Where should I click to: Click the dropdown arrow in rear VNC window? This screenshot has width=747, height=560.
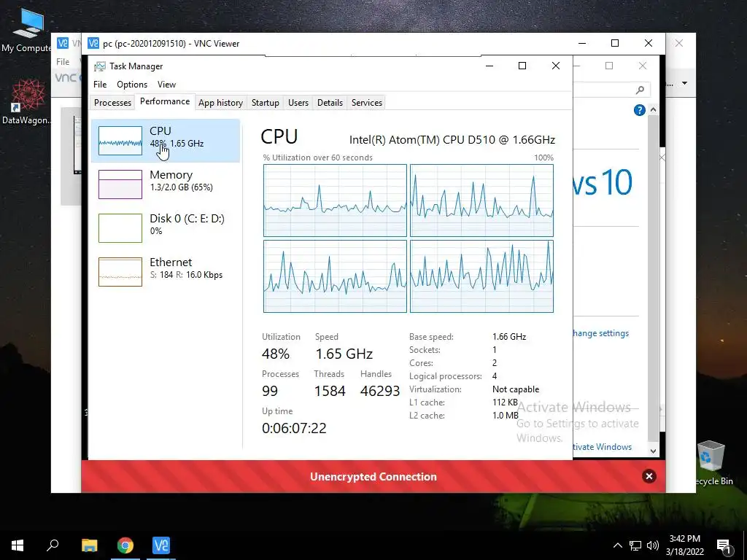click(684, 83)
